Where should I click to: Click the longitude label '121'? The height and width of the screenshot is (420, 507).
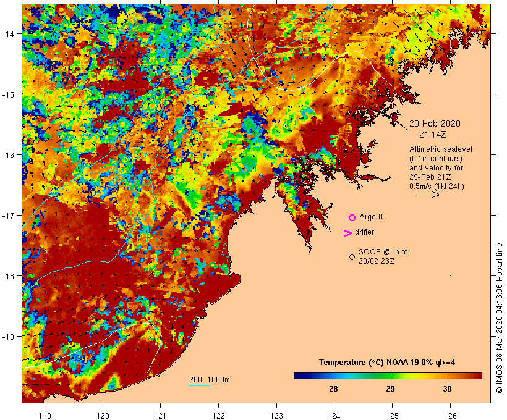[161, 416]
